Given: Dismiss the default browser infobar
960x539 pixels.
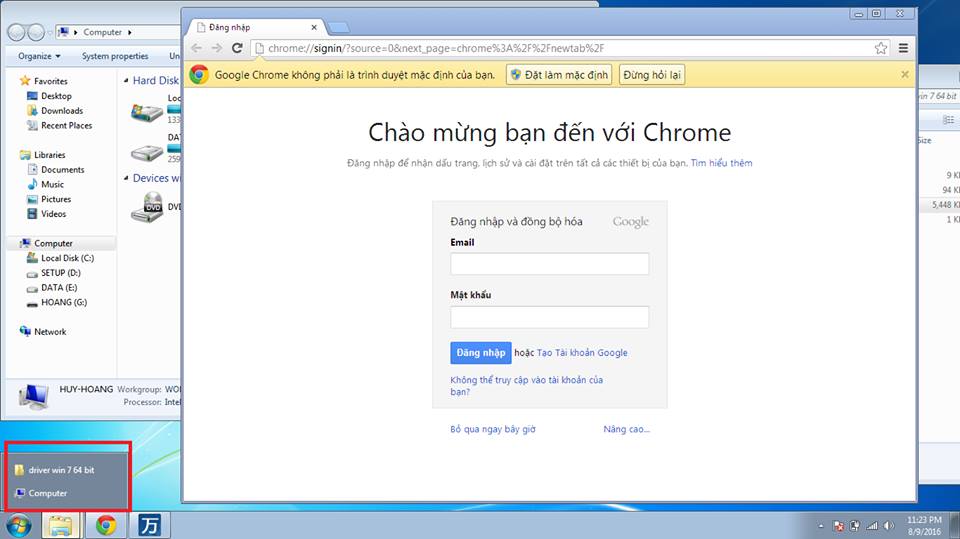Looking at the screenshot, I should coord(904,74).
